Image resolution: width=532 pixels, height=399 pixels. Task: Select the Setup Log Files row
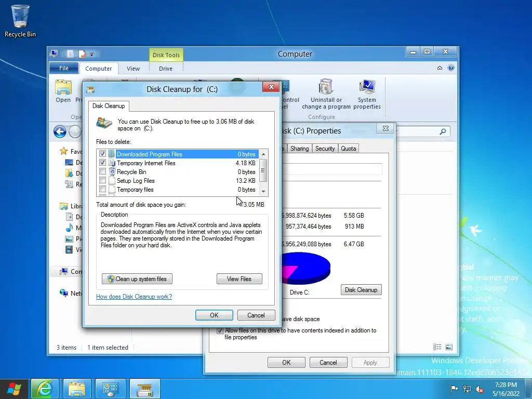click(178, 180)
